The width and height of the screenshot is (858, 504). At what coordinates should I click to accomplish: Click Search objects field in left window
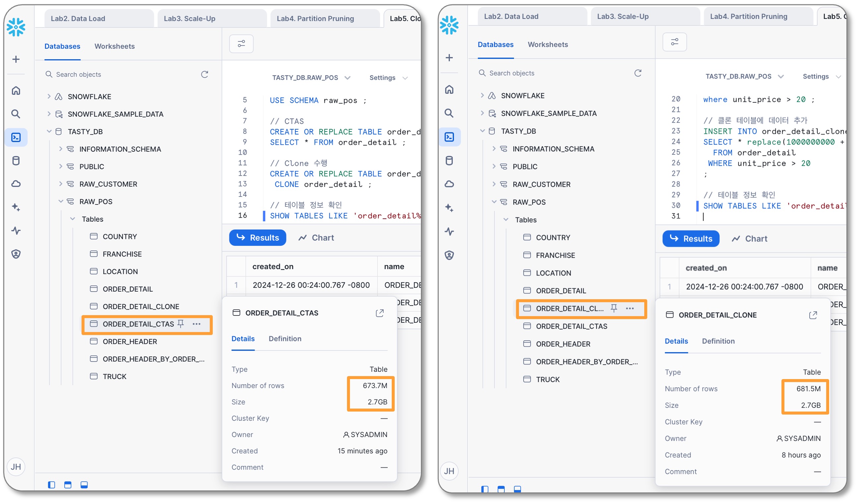coord(121,74)
